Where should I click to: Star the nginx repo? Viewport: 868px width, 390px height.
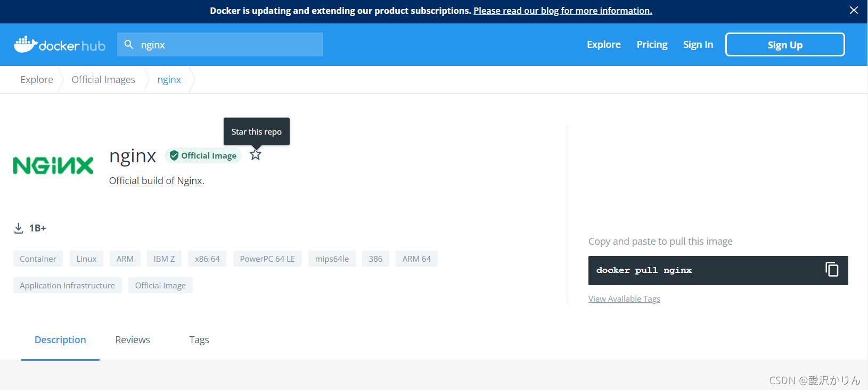256,155
